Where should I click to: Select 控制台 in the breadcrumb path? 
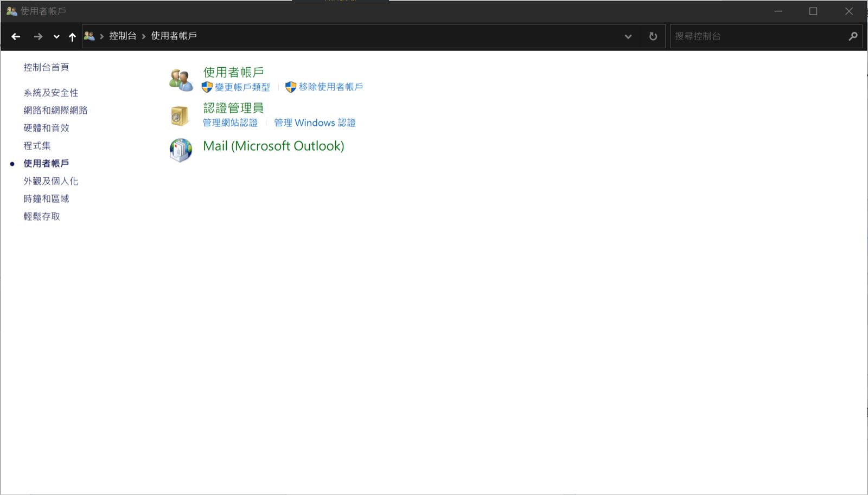[x=123, y=36]
